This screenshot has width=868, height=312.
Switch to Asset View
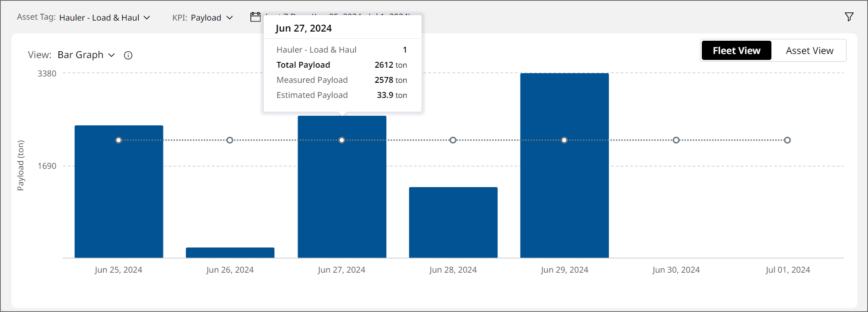pyautogui.click(x=809, y=51)
